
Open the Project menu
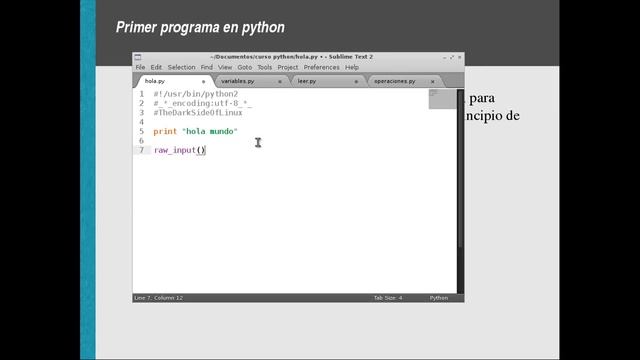pos(288,67)
